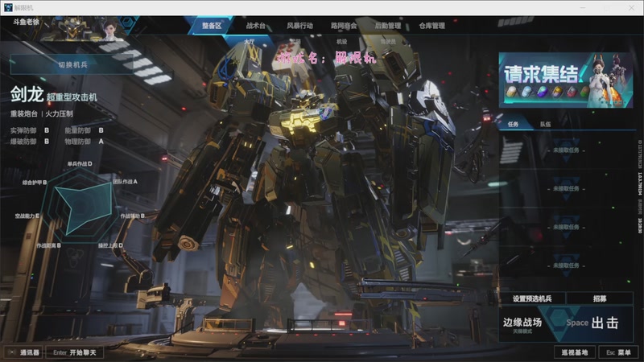Open the Esc 菜单 button
644x362 pixels.
coord(618,352)
